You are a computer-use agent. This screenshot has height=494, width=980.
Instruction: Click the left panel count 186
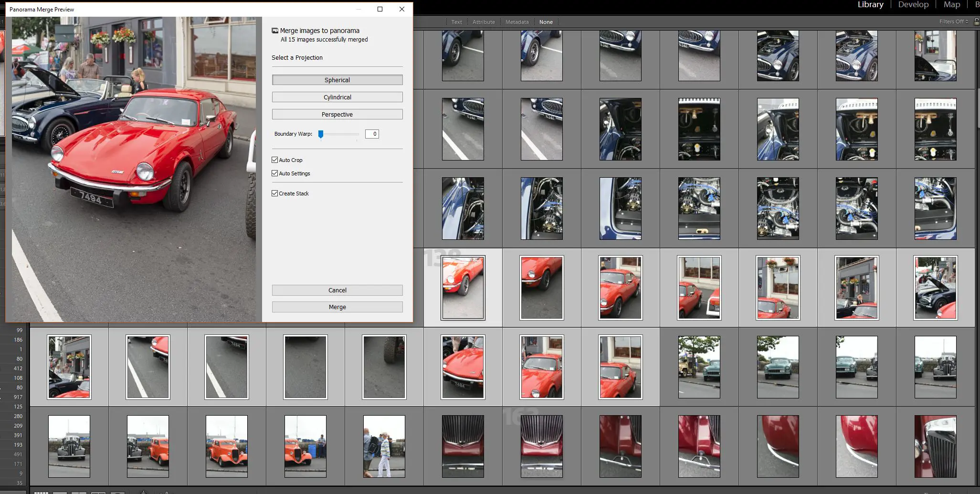[18, 340]
